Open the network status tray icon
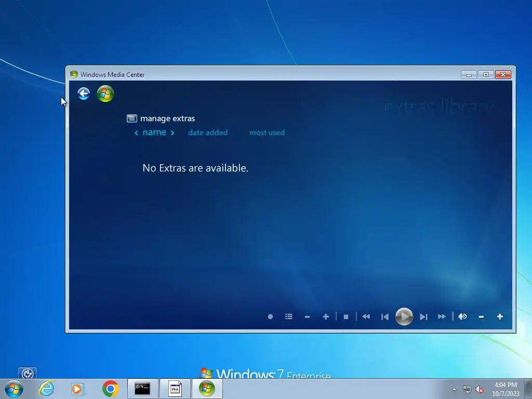 point(467,390)
